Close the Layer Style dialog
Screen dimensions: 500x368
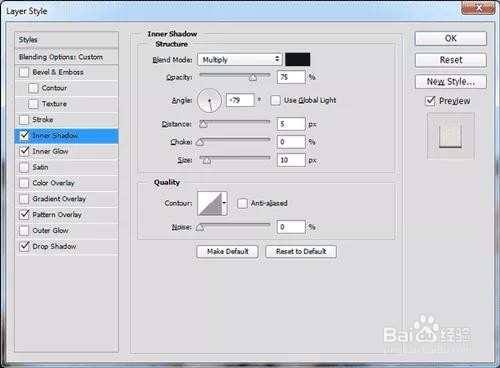pos(478,7)
